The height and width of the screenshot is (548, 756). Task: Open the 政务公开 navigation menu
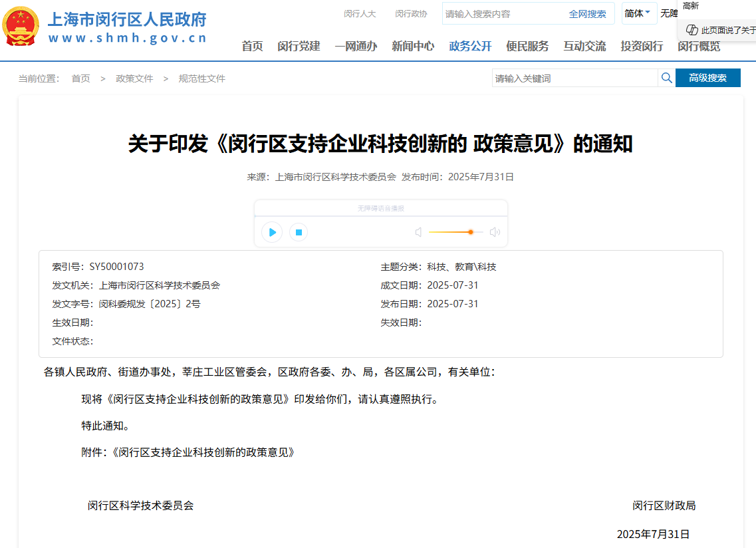469,47
